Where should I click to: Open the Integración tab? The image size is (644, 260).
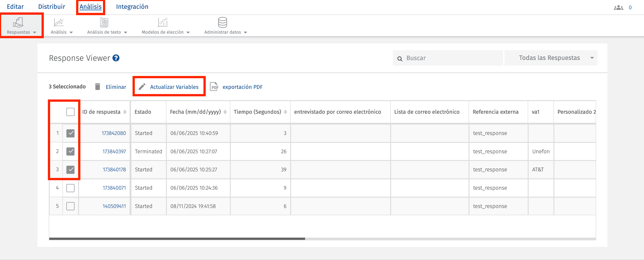tap(132, 7)
